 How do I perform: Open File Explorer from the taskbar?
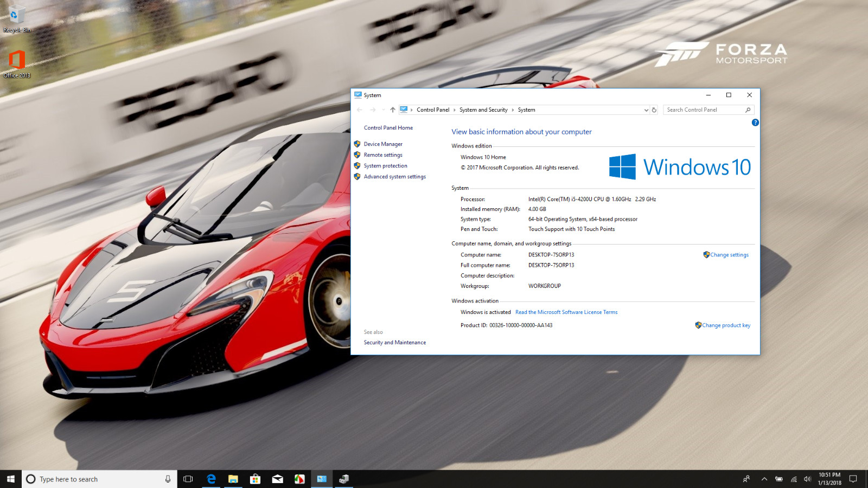(x=233, y=479)
